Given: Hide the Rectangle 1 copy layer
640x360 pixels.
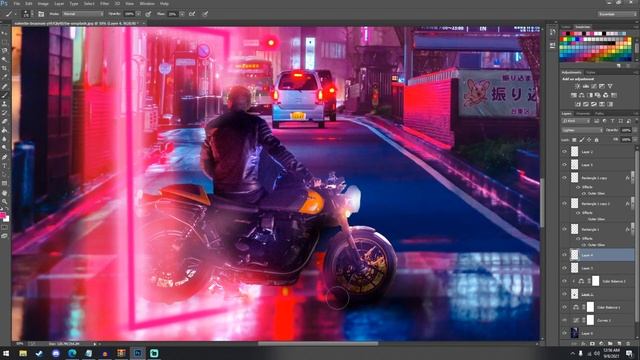Looking at the screenshot, I should click(x=564, y=178).
